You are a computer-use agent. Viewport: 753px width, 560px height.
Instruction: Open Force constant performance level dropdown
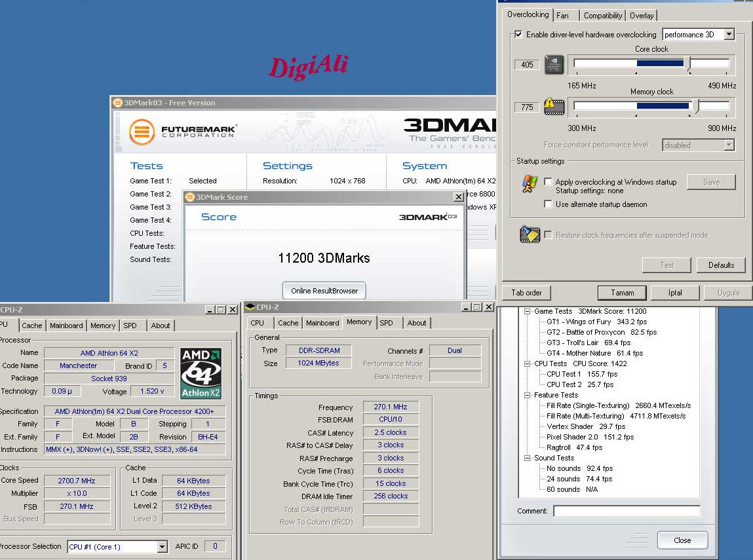click(729, 145)
